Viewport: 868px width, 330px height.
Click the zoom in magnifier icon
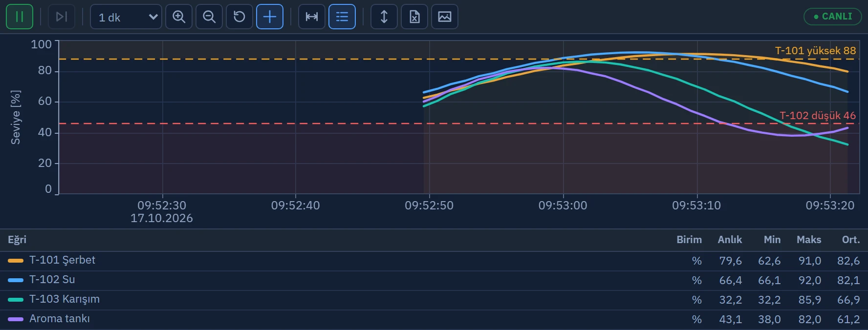pos(179,17)
